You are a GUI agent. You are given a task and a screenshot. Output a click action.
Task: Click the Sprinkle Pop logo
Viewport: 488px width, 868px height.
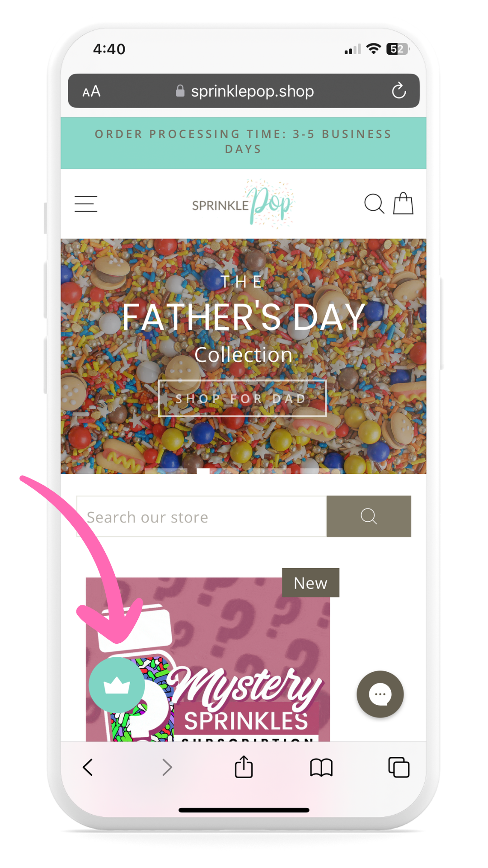coord(243,204)
